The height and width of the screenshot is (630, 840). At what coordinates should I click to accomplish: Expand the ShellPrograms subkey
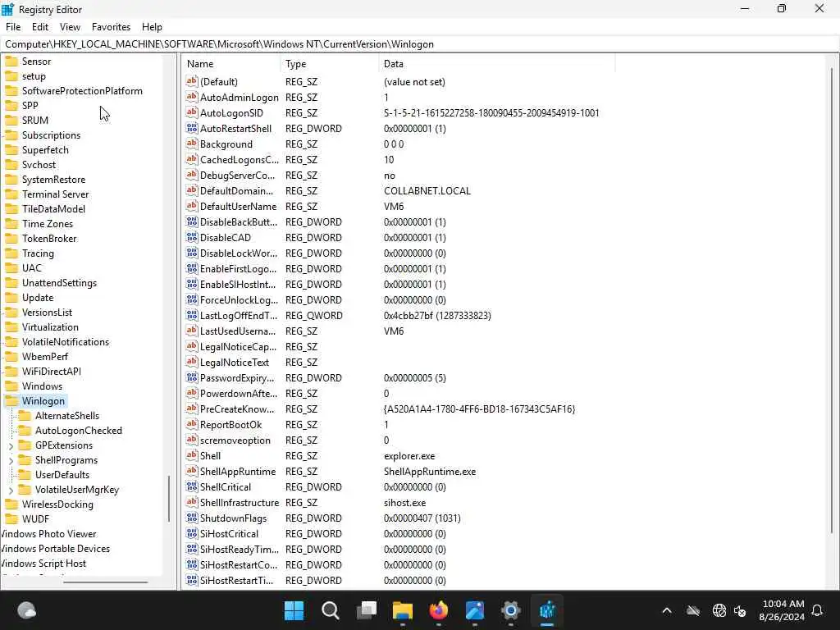coord(11,461)
